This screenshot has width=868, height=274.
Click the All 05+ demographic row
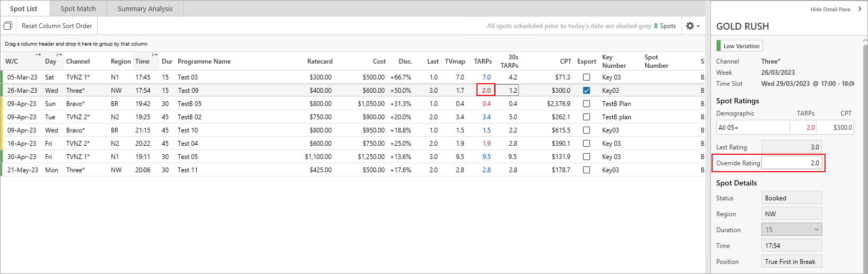point(785,127)
